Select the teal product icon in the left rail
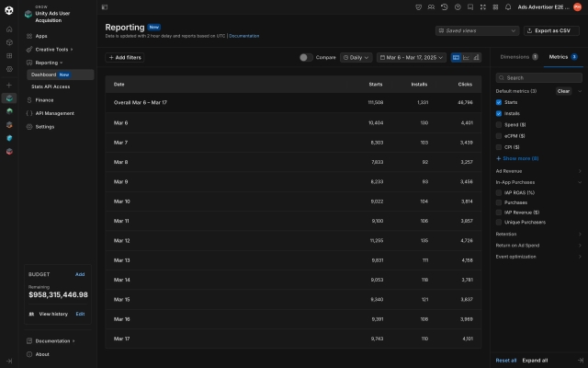588x368 pixels. pyautogui.click(x=9, y=98)
